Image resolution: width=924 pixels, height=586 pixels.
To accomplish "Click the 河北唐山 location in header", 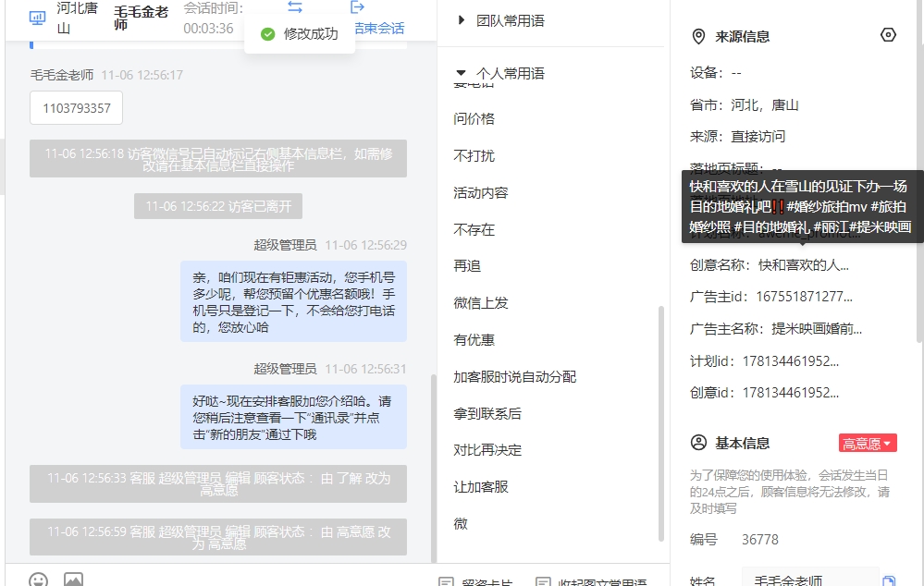I will coord(77,18).
